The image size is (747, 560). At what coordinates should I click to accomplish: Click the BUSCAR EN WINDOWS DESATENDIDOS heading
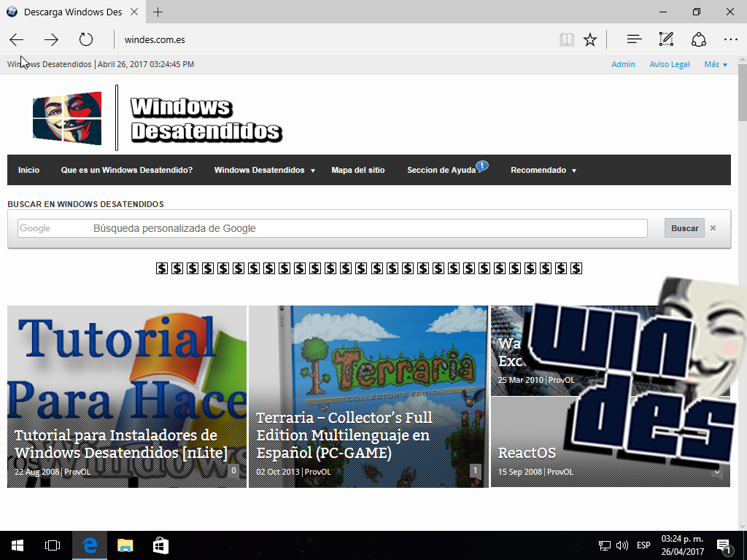86,204
